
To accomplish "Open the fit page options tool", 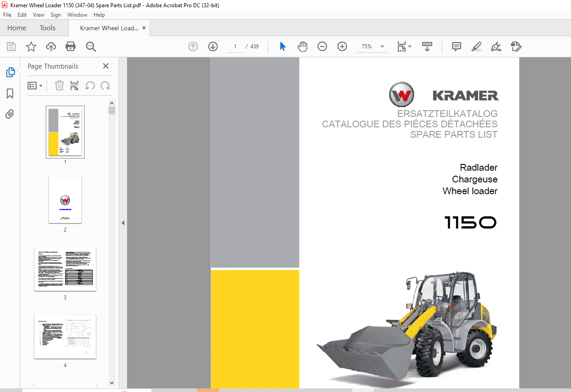I will (404, 47).
